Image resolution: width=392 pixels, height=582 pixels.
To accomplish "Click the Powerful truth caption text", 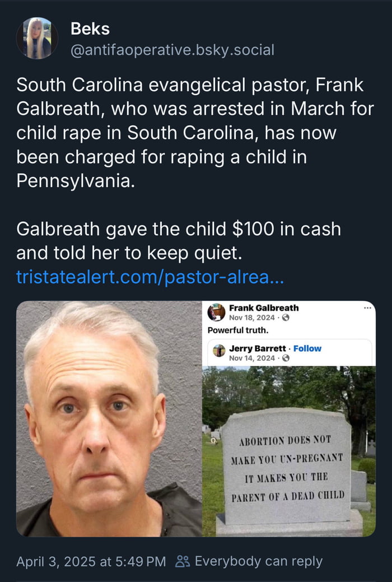I will point(238,330).
